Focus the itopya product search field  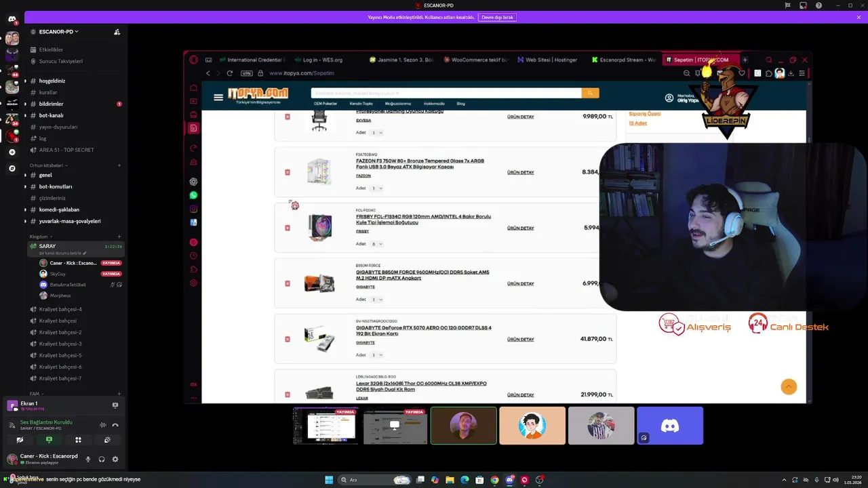pyautogui.click(x=446, y=93)
